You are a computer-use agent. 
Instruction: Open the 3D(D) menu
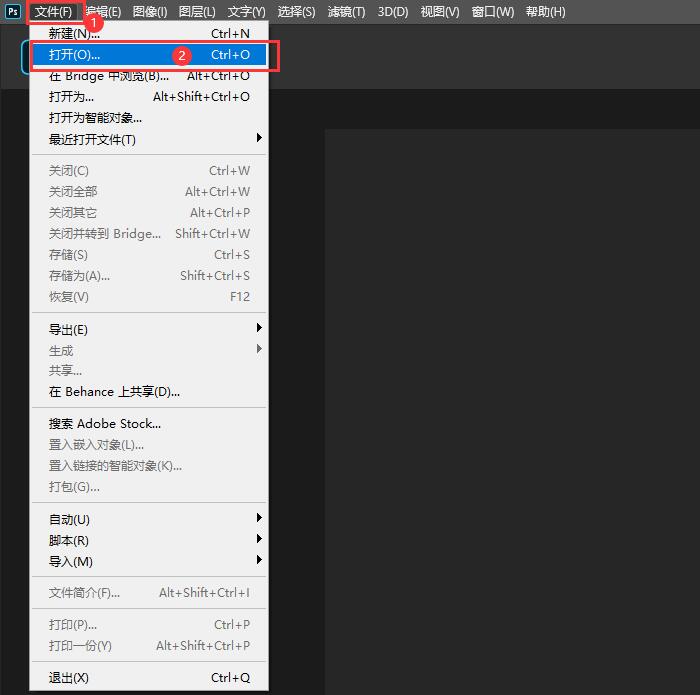click(x=393, y=12)
